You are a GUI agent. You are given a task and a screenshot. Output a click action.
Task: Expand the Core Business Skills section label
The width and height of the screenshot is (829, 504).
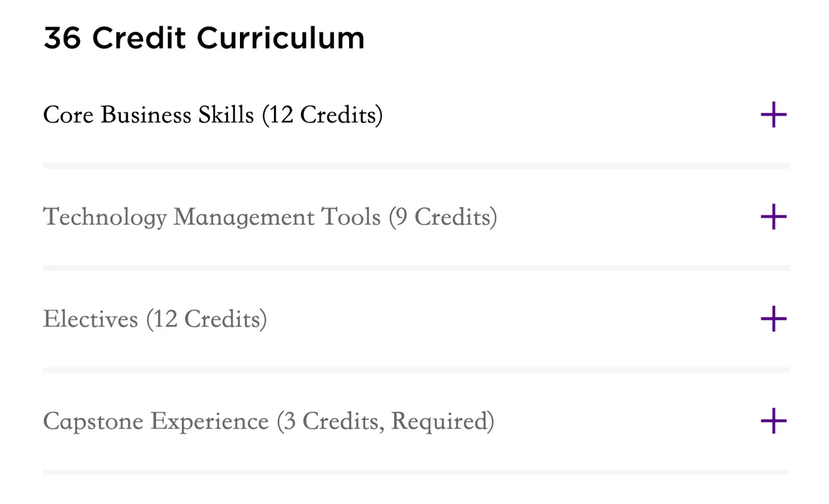coord(148,115)
